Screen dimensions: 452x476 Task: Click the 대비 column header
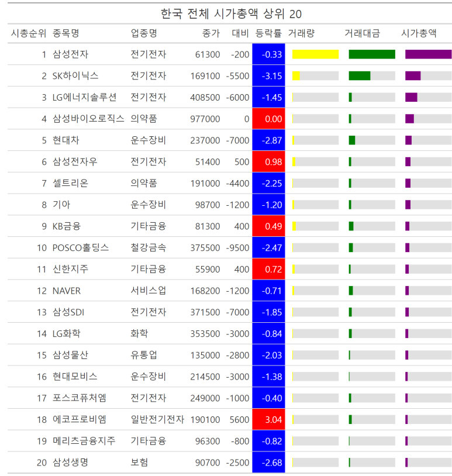(240, 33)
